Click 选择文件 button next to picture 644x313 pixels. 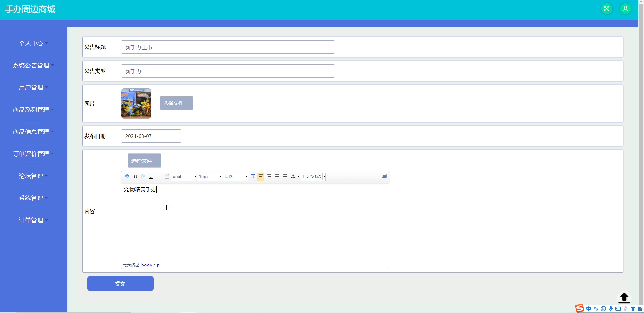coord(176,103)
